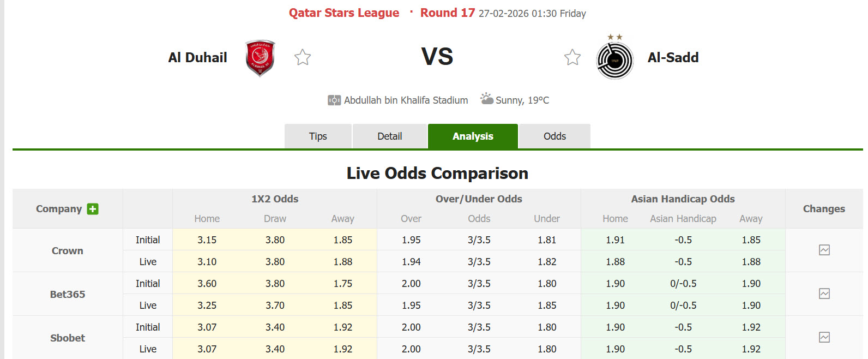868x359 pixels.
Task: Switch to the Odds tab
Action: tap(554, 136)
